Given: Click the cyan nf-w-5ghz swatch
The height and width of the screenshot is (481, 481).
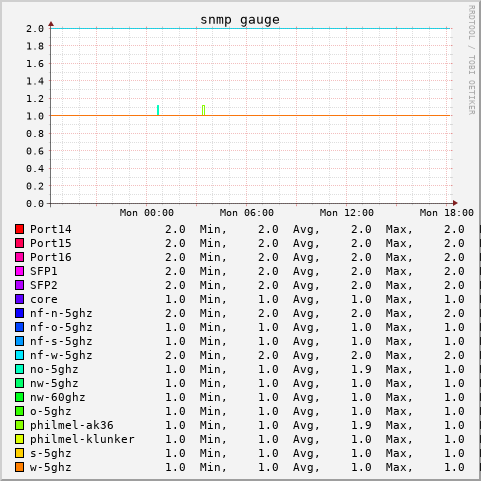Looking at the screenshot, I should (20, 355).
